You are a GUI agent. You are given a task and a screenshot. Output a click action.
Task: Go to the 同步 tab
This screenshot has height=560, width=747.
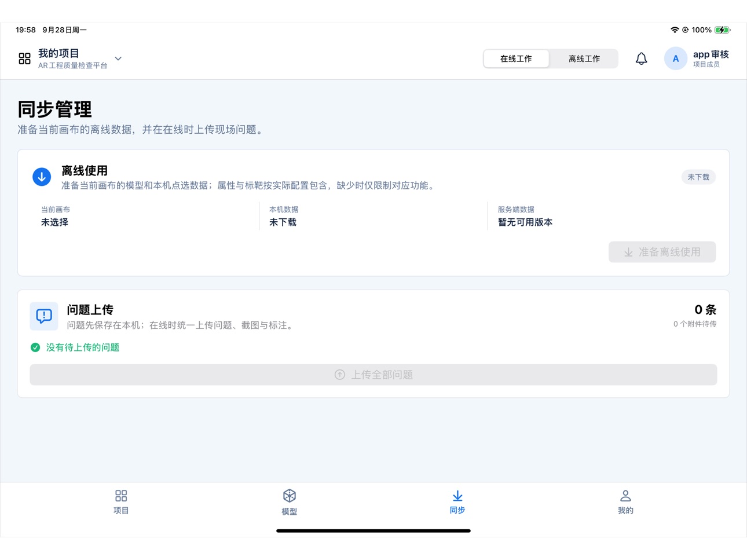click(457, 502)
